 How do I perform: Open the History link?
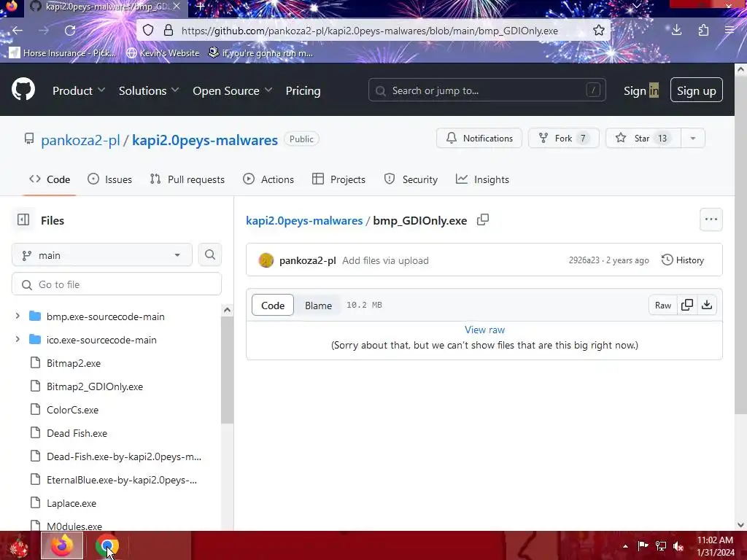click(682, 260)
